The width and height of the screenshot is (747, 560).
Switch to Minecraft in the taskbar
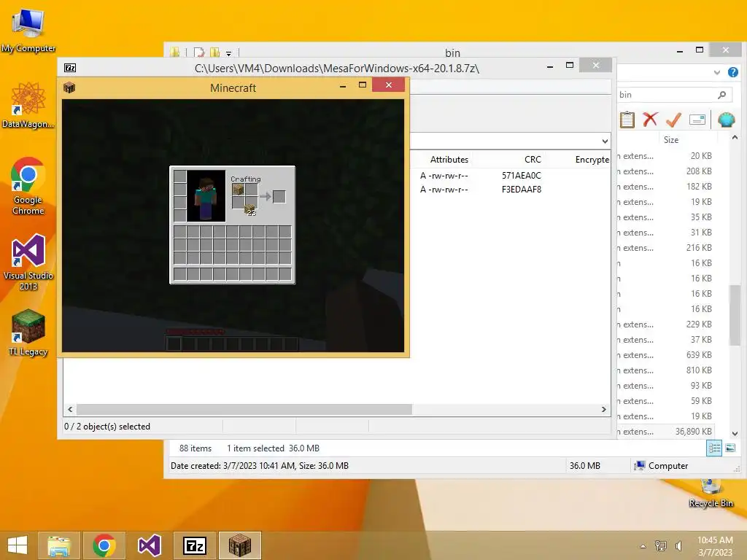(239, 545)
